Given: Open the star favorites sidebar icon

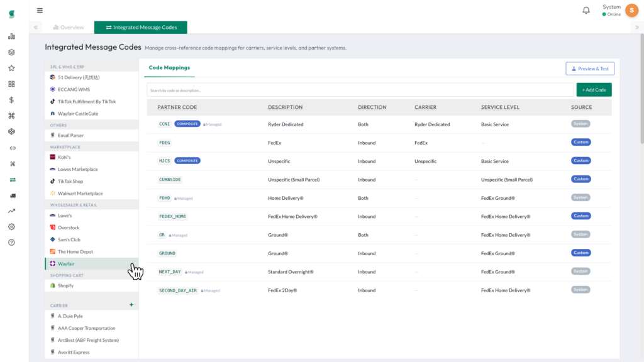Looking at the screenshot, I should (11, 68).
